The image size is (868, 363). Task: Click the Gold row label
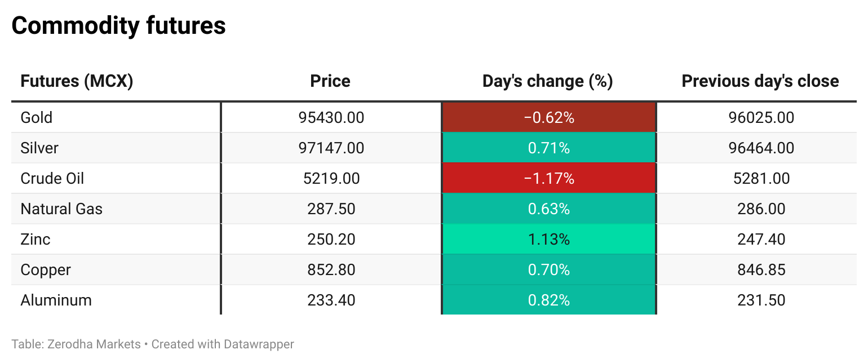37,118
